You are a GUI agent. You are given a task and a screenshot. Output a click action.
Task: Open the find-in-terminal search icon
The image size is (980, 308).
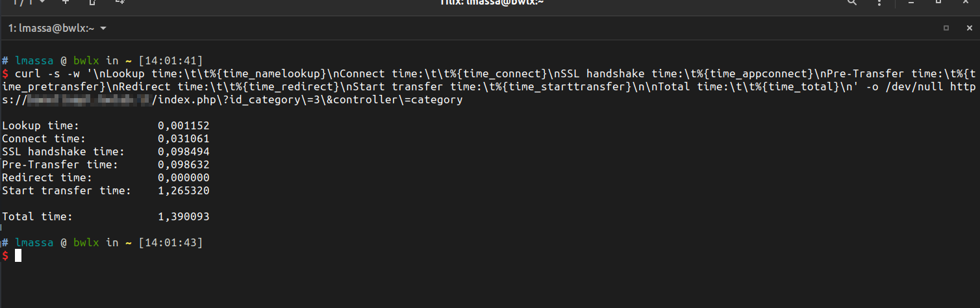(x=852, y=3)
